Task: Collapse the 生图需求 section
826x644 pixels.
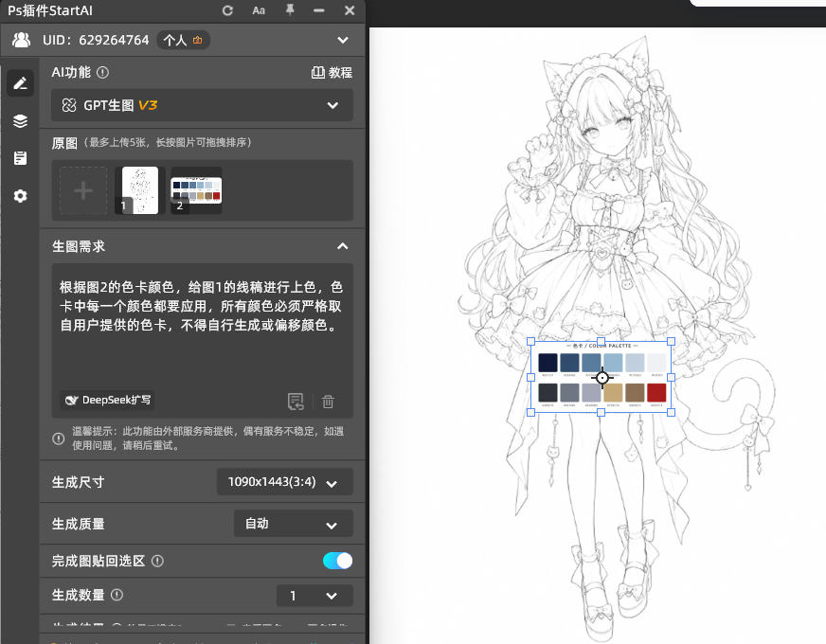Action: [343, 246]
